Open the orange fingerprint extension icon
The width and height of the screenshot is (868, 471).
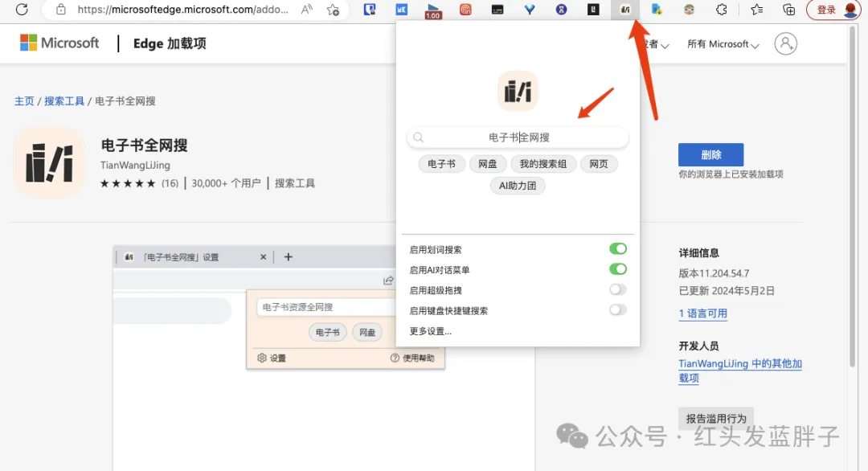[x=465, y=10]
